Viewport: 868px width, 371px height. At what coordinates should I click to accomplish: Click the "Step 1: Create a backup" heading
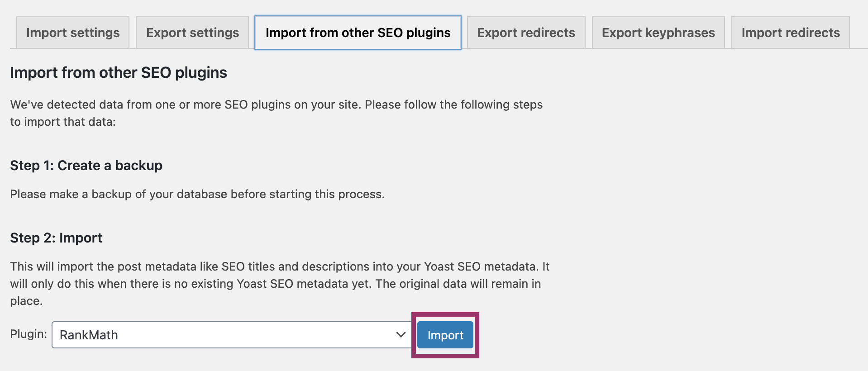[x=86, y=166]
